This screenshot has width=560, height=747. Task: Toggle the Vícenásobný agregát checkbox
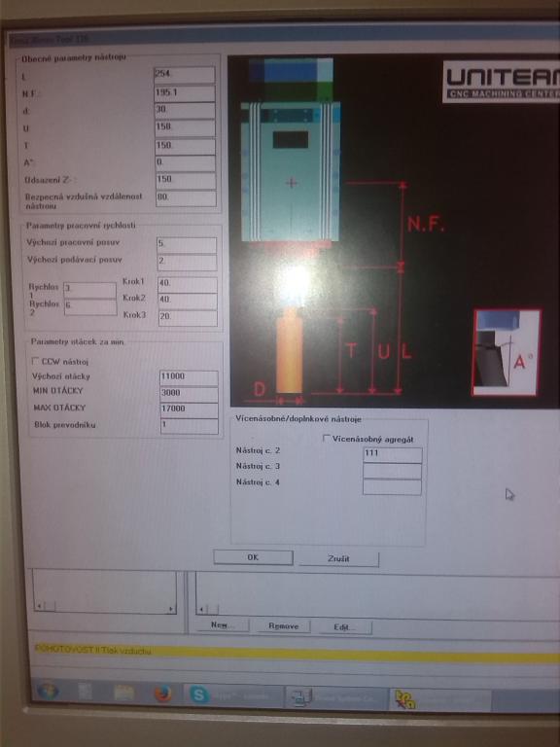(327, 438)
